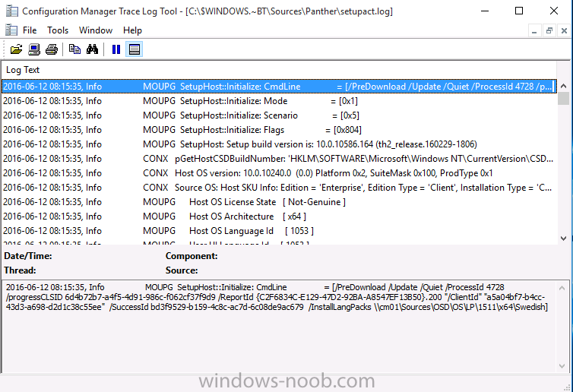Viewport: 573px width, 392px height.
Task: Click the Open on Server computer icon
Action: tap(34, 49)
